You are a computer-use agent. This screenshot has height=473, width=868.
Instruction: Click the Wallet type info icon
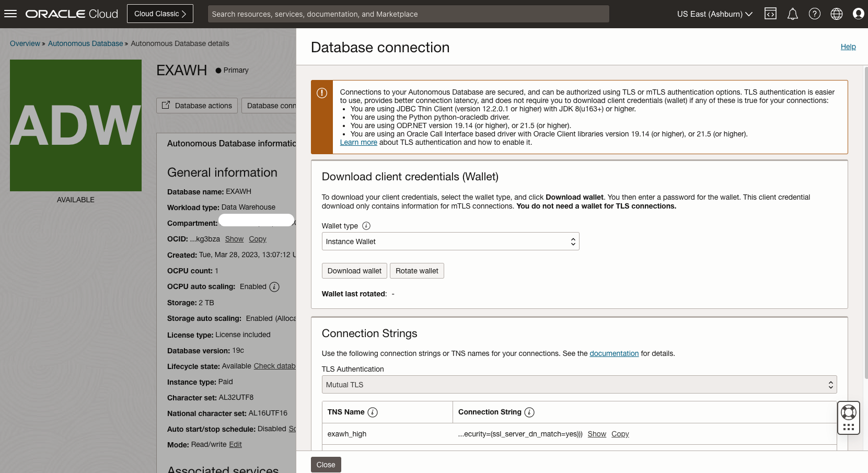[366, 226]
